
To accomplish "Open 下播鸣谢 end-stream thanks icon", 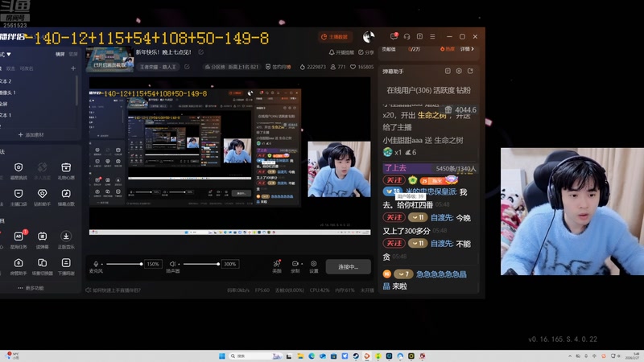I will [x=66, y=263].
